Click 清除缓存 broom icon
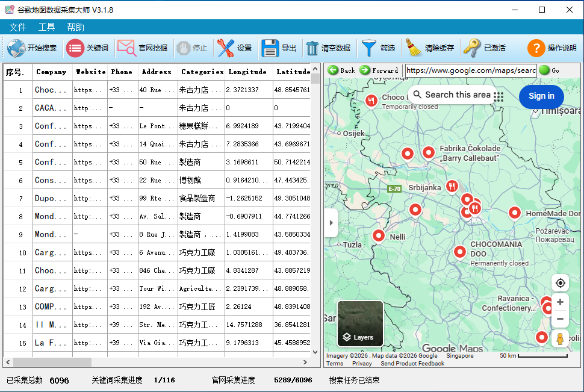 click(x=413, y=48)
